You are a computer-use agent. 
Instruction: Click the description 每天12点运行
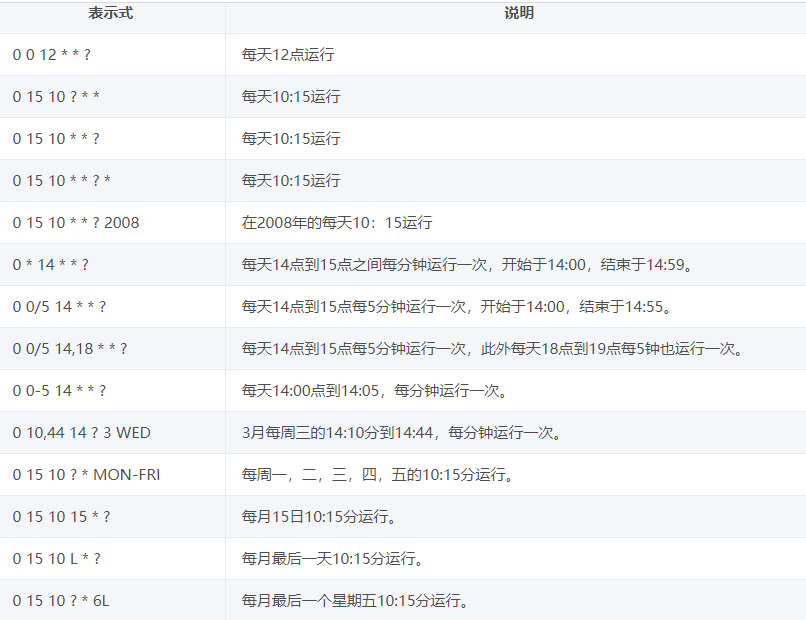[x=285, y=55]
